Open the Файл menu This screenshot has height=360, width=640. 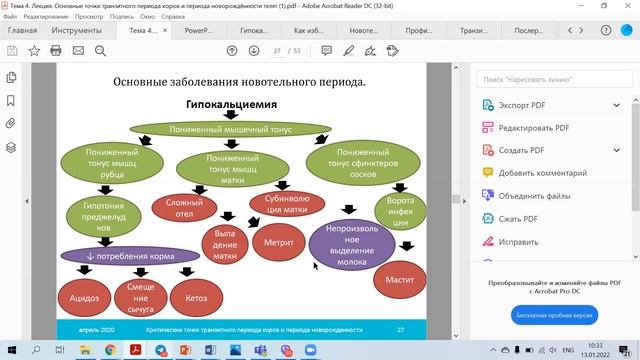[10, 17]
